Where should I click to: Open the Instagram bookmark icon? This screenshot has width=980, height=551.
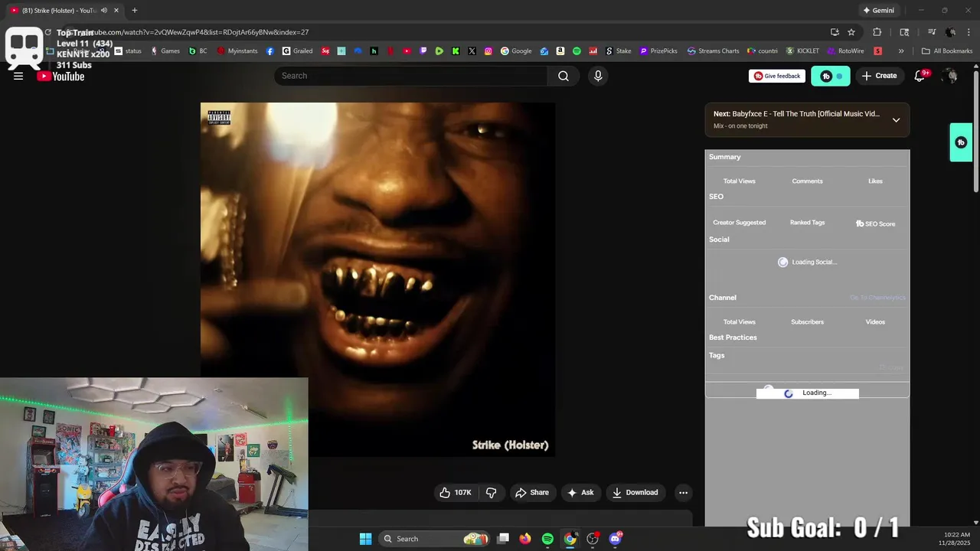coord(488,51)
